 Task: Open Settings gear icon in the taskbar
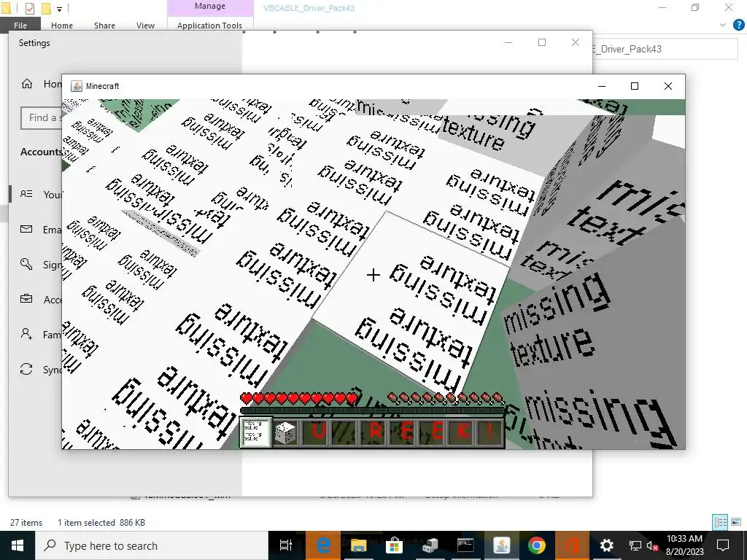tap(606, 545)
